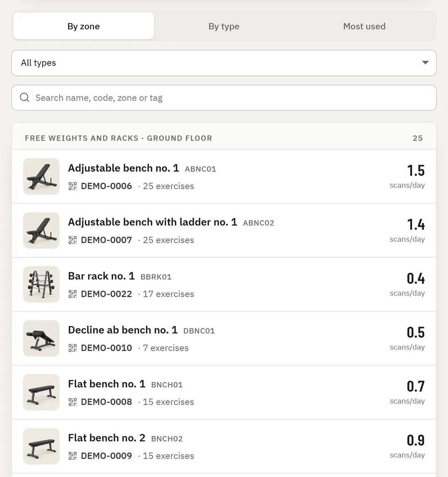Click the All types dropdown arrow
This screenshot has height=477, width=448.
coord(425,63)
